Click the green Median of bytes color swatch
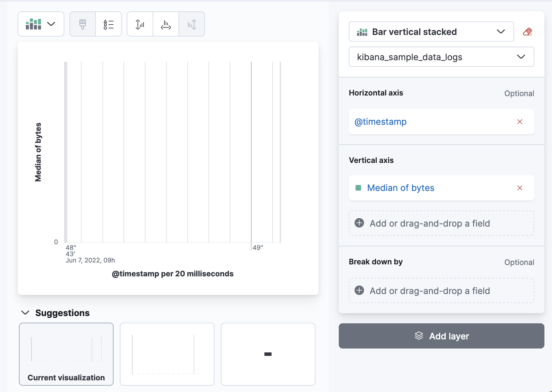Screen dimensions: 552x392 358,188
